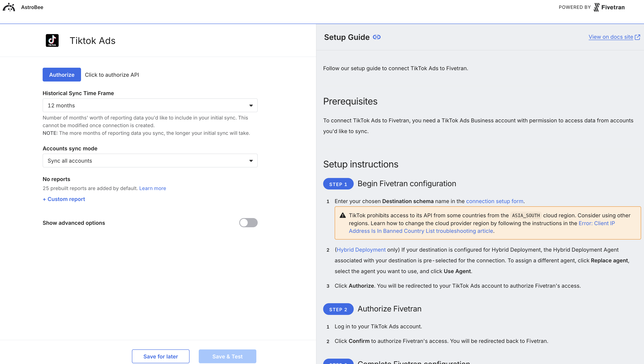The image size is (644, 364).
Task: Open the Hybrid Deployment link
Action: click(361, 250)
